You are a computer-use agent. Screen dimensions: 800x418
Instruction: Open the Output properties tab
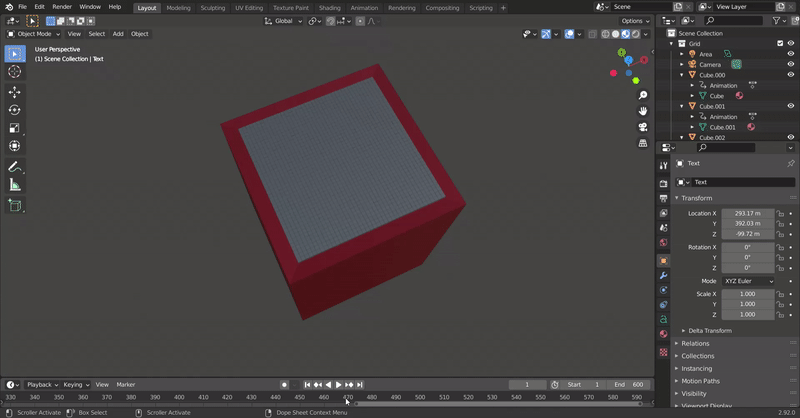point(663,198)
